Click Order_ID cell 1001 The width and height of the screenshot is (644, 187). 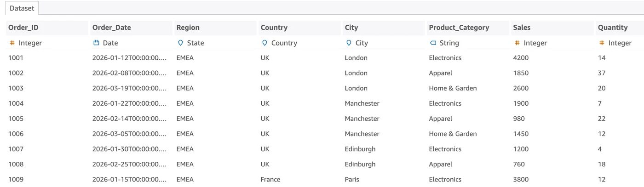[x=16, y=58]
